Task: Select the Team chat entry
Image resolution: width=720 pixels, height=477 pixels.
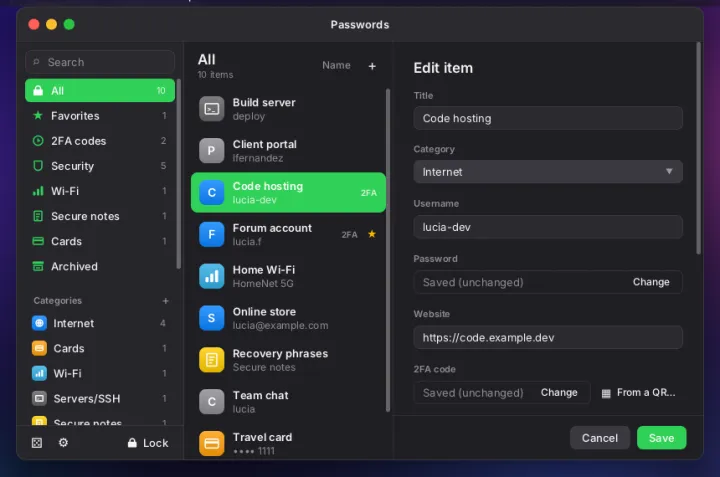Action: pyautogui.click(x=288, y=402)
